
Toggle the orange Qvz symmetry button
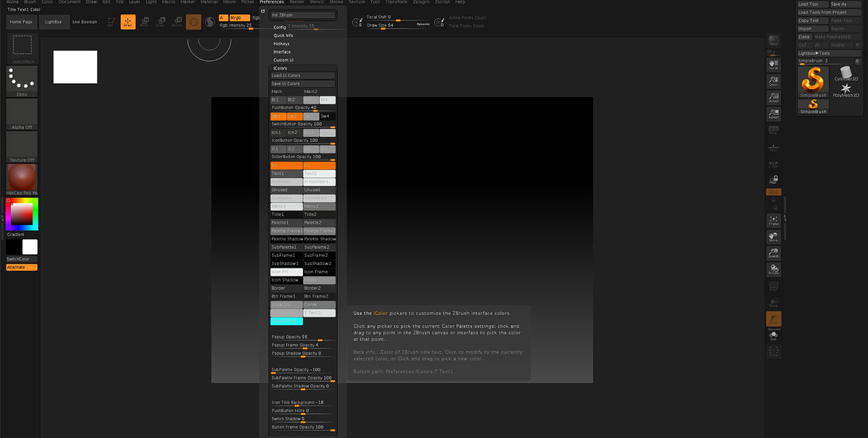[773, 192]
